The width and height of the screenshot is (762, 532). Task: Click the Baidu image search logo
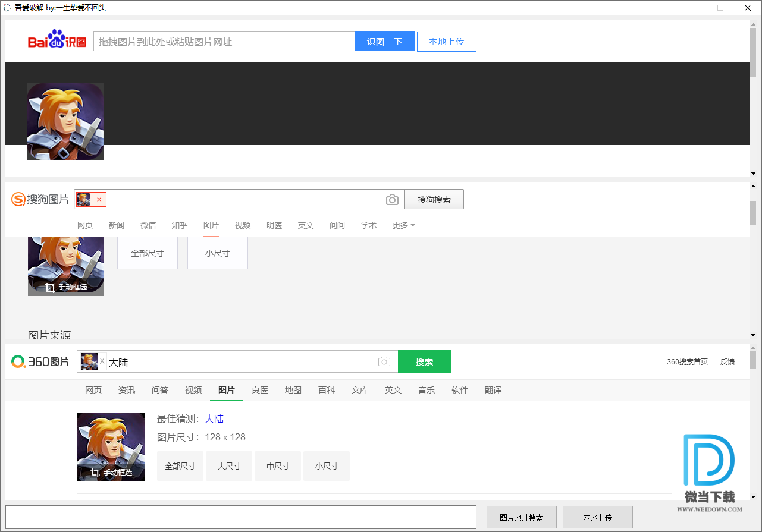coord(57,40)
